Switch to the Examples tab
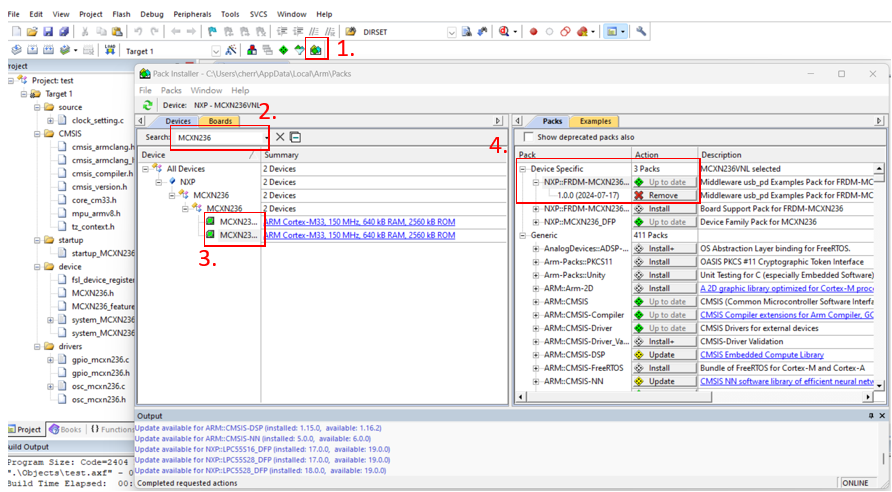 click(x=595, y=121)
